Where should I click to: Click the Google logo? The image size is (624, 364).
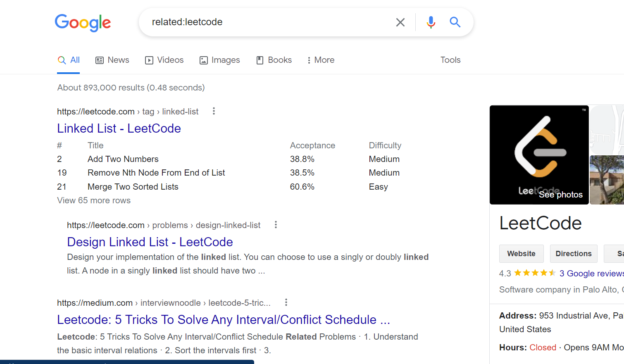click(x=83, y=22)
